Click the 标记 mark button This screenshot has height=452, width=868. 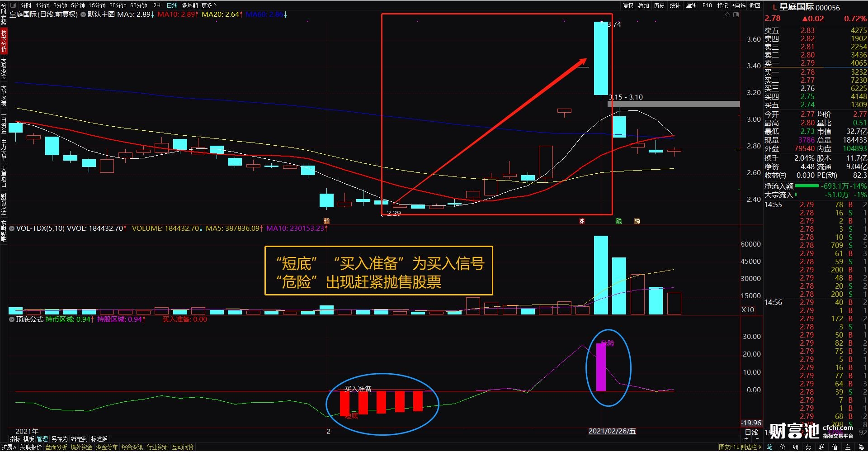coord(722,5)
